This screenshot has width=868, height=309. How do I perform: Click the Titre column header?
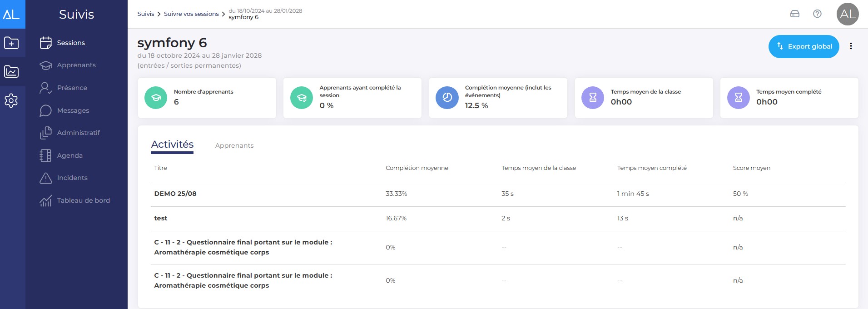click(x=161, y=168)
